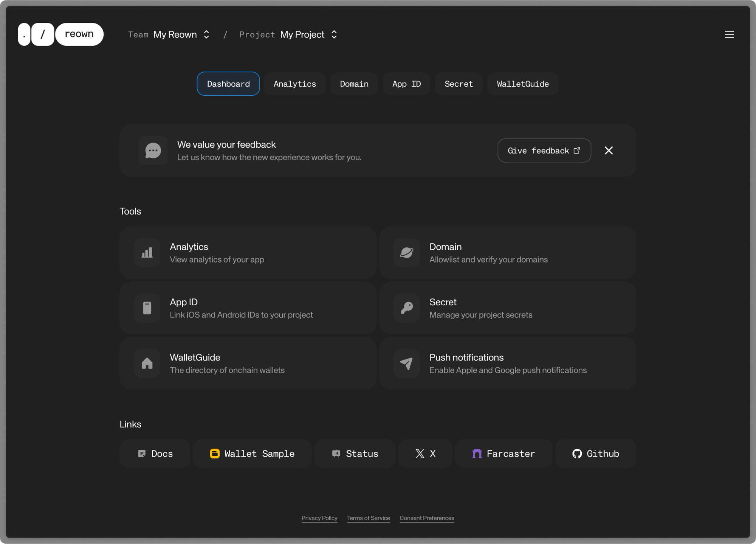Click the Github octocat icon
The image size is (756, 544).
pos(577,454)
